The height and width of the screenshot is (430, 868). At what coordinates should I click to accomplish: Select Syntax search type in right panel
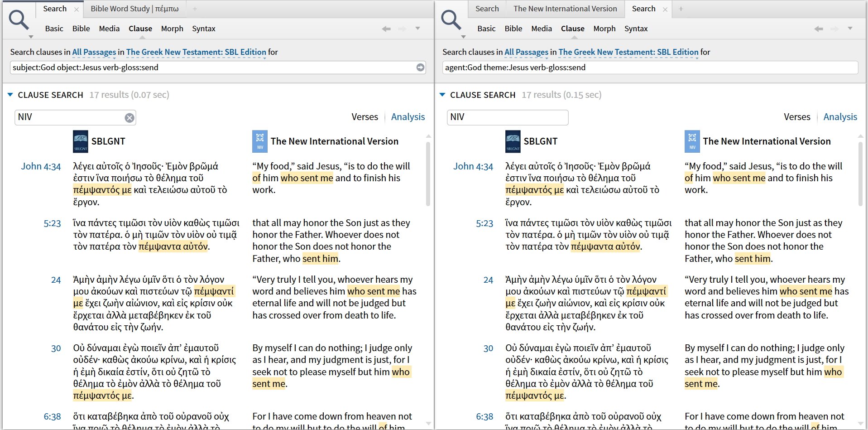636,29
